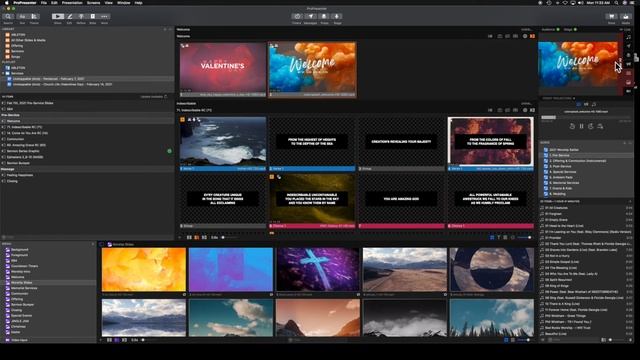Adjust the media bin thumbnail size slider
This screenshot has width=640, height=360.
pyautogui.click(x=524, y=340)
